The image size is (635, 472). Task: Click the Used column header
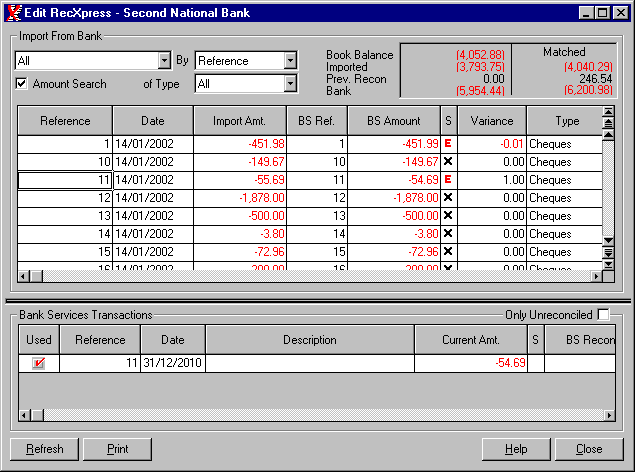tap(39, 340)
